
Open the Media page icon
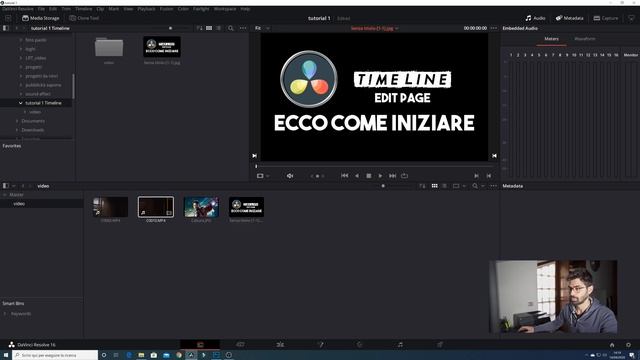[x=200, y=344]
